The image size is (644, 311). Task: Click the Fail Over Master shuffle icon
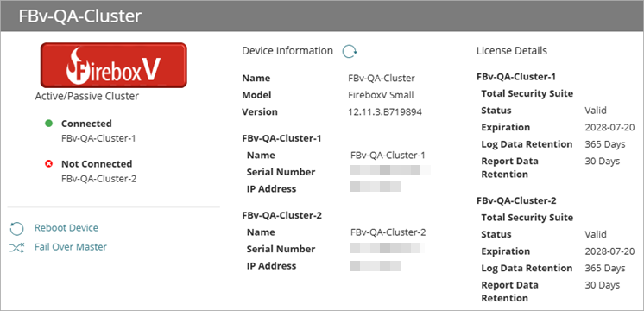point(17,247)
